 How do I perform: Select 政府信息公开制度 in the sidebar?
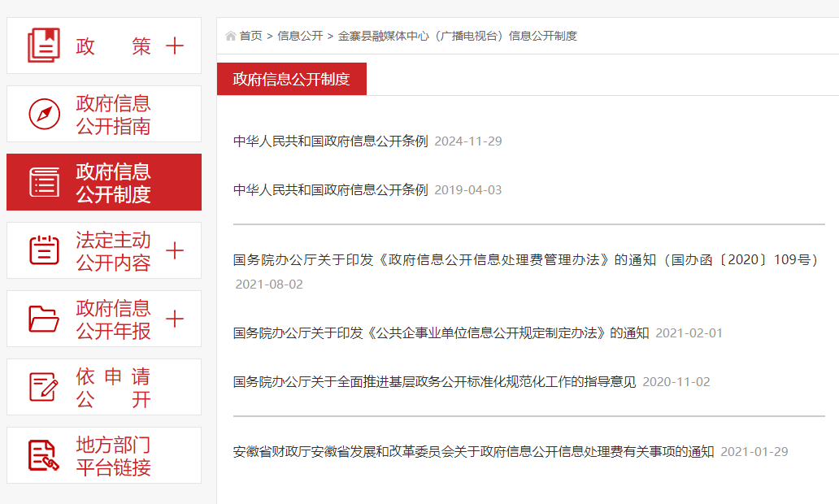(x=104, y=182)
